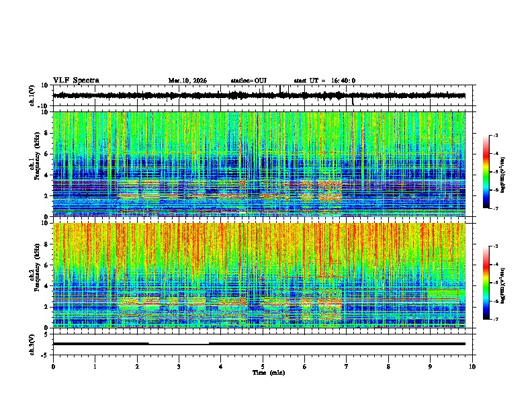
Task: Click the "-7" label on ch.1 color scale
Action: coord(495,208)
